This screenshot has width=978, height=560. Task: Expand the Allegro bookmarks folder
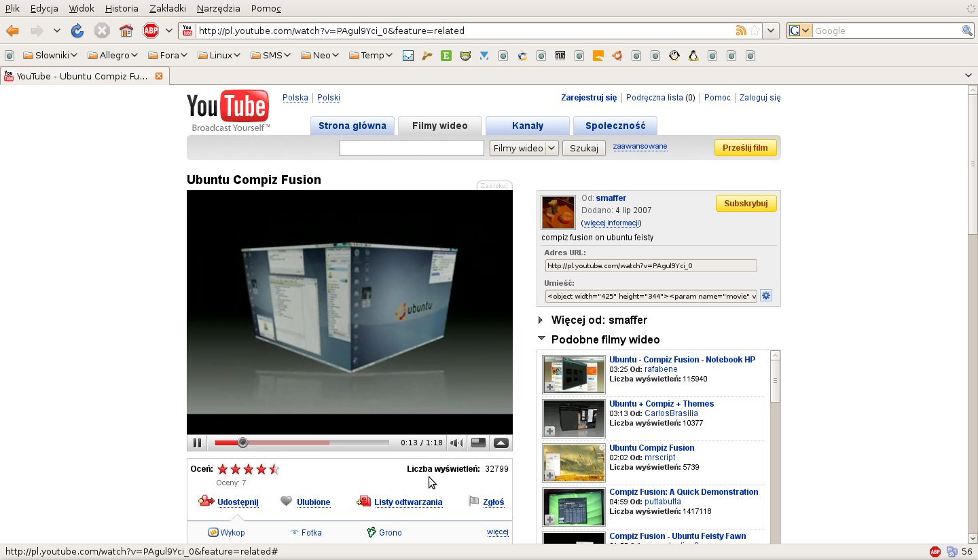click(113, 56)
